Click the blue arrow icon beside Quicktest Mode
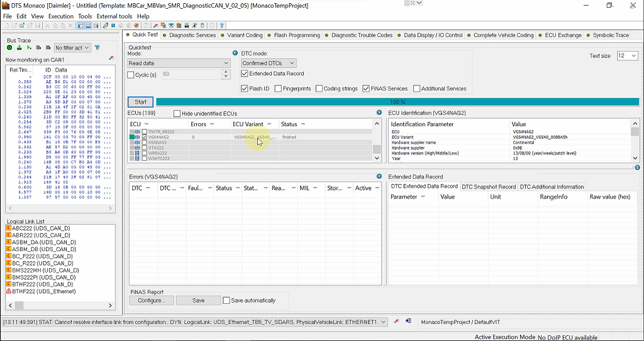Screen dimensions: 644x341 [x=235, y=53]
